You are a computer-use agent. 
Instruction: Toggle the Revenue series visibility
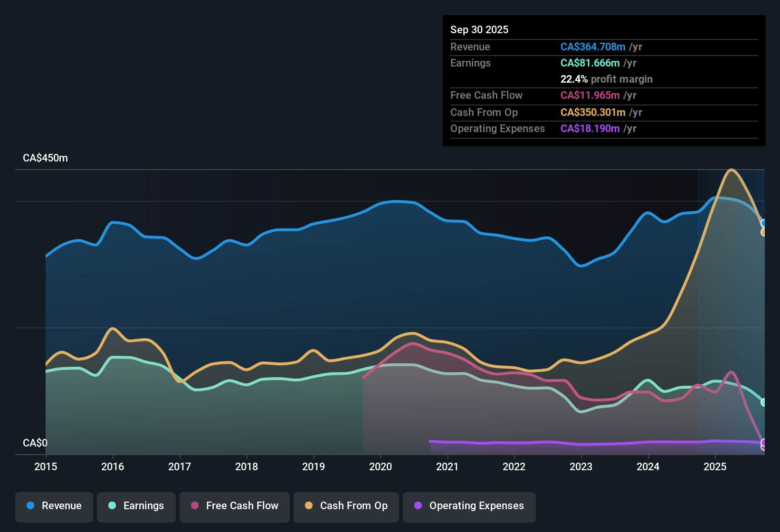tap(54, 506)
